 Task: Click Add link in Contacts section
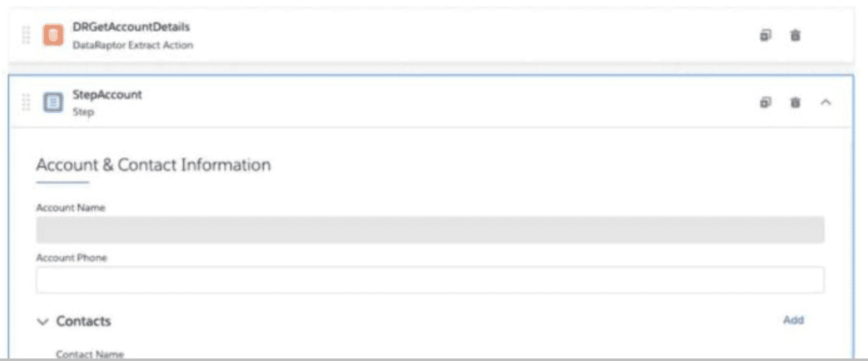pos(793,320)
